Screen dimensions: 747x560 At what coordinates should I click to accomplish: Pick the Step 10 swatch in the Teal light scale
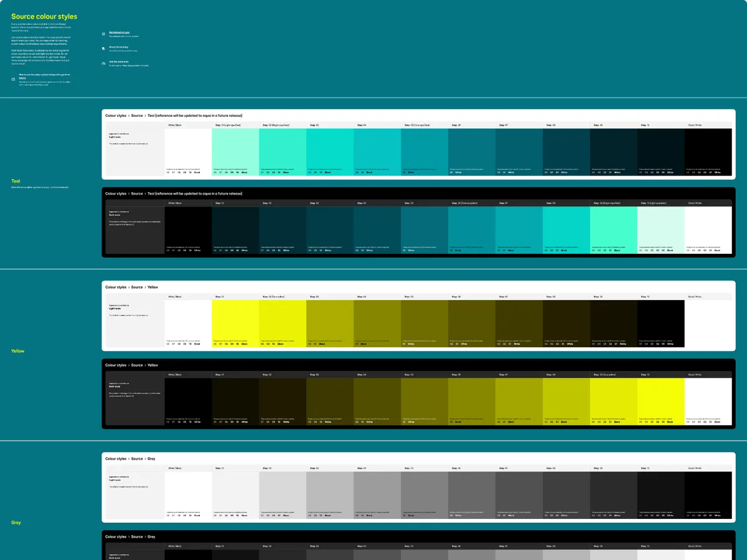pos(661,151)
